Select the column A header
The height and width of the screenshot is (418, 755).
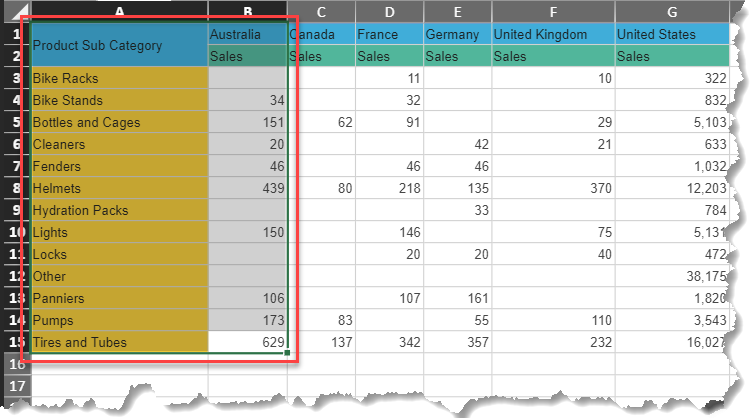click(x=118, y=12)
